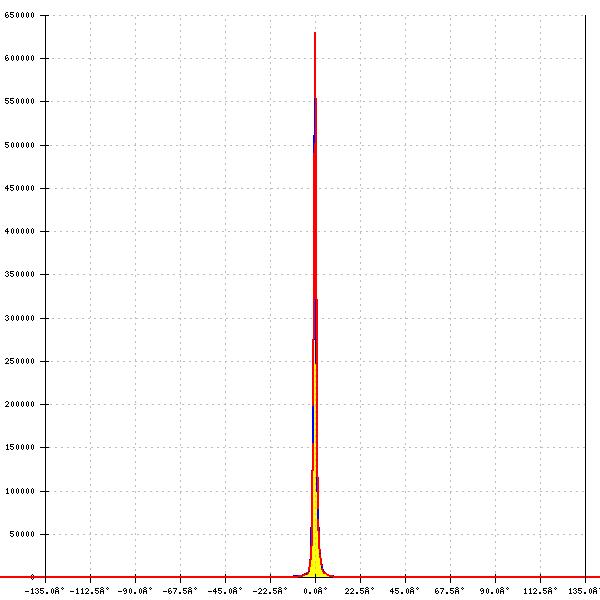Viewport: 600px width, 600px height.
Task: Select the 90.0° x-axis label
Action: [x=495, y=591]
